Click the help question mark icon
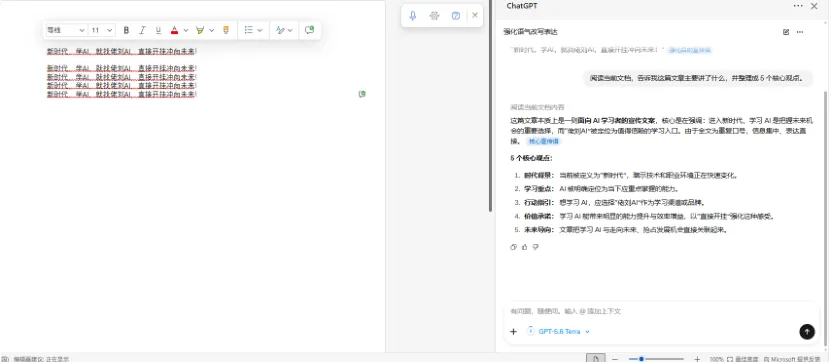This screenshot has height=362, width=831. [x=456, y=15]
